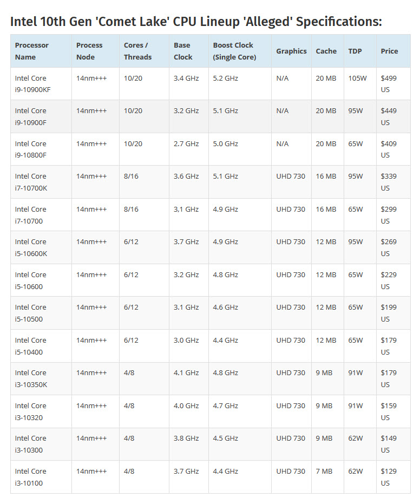Click the 7 MB cache value

(x=324, y=471)
